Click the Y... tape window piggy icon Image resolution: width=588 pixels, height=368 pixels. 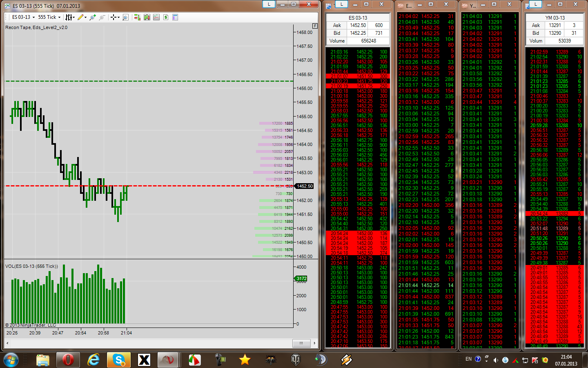[x=465, y=6]
